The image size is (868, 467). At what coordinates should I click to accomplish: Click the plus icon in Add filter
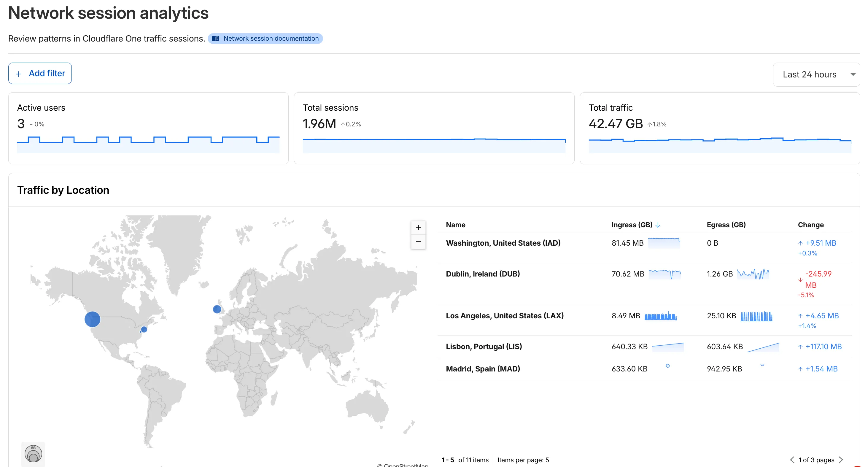[19, 74]
